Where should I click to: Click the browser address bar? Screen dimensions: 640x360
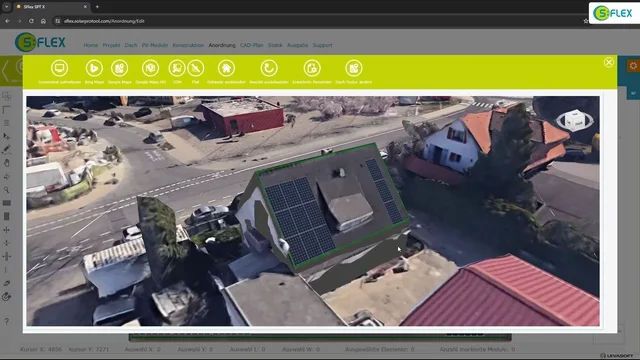[318, 21]
